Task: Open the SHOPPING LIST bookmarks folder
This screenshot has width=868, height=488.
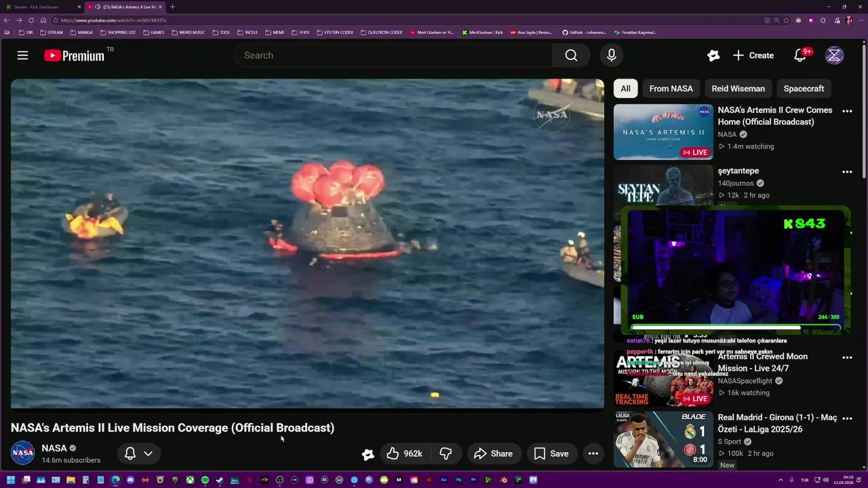Action: coord(118,32)
